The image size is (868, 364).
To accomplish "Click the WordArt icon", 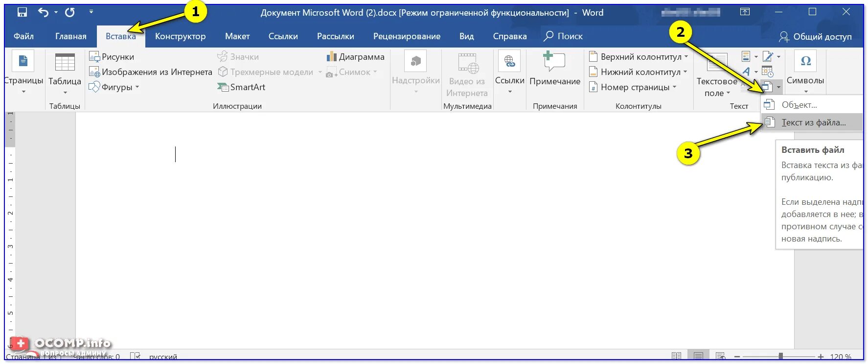I will (746, 72).
